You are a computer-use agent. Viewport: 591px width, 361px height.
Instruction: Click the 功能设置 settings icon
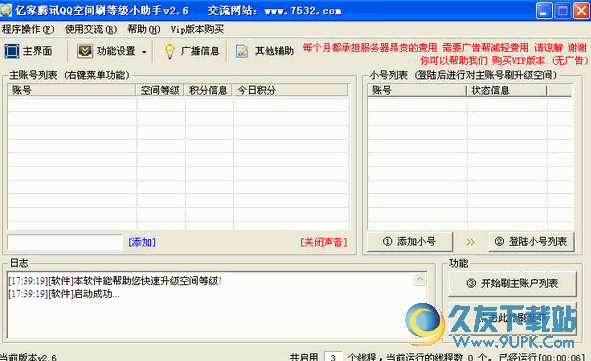pos(85,51)
